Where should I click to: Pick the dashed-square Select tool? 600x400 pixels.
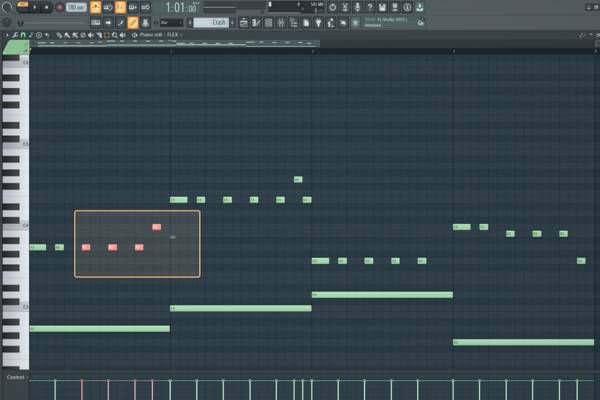point(107,35)
